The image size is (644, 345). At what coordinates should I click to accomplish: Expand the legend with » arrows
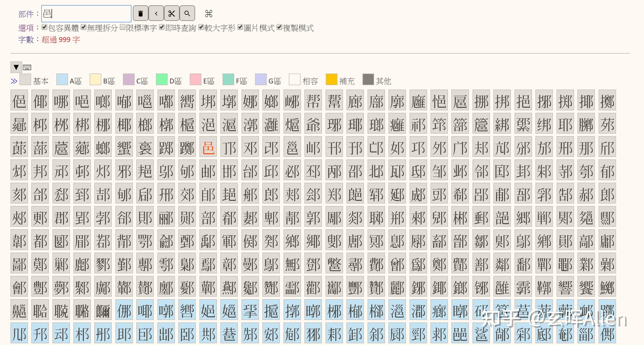(x=14, y=81)
